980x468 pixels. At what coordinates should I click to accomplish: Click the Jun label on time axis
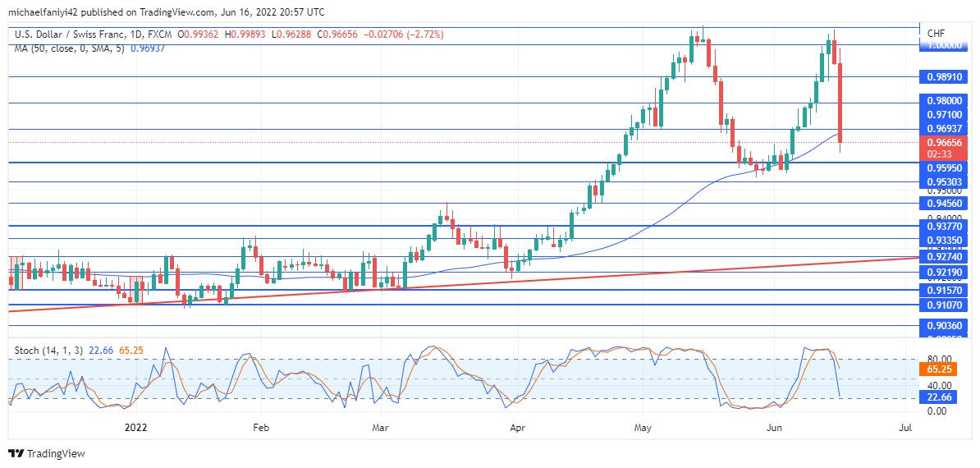[x=774, y=428]
